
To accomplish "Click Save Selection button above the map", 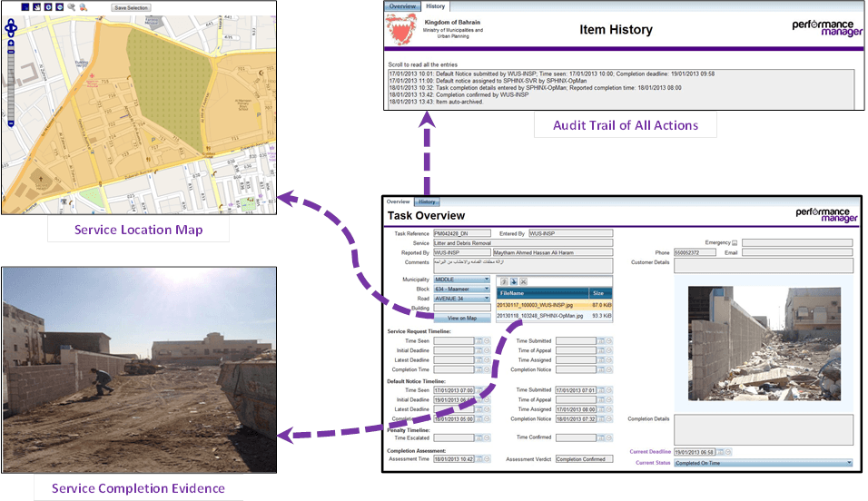I will (131, 8).
